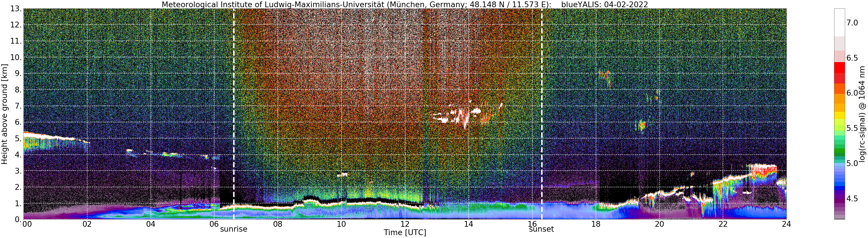Click the time axis tick label '14'
Viewport: 868px width, 238px height.
(x=468, y=224)
